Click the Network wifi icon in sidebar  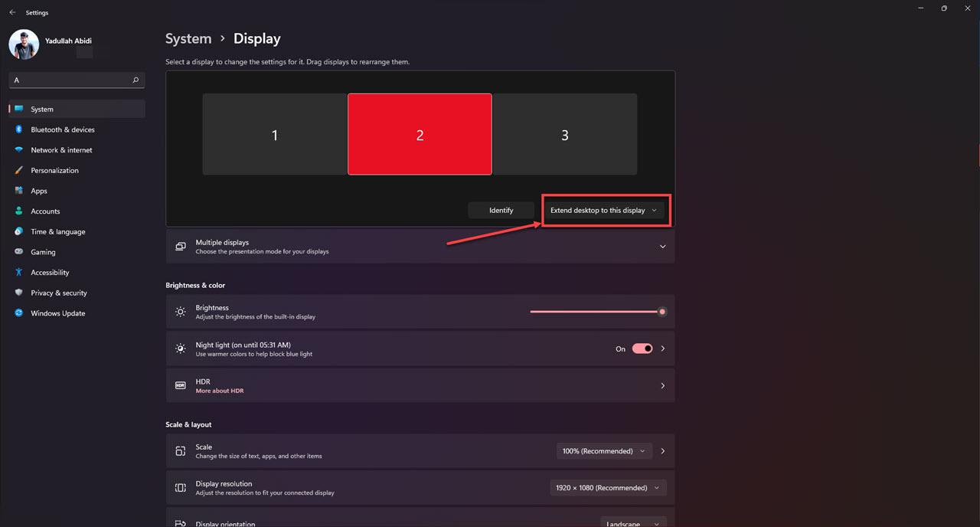click(19, 150)
